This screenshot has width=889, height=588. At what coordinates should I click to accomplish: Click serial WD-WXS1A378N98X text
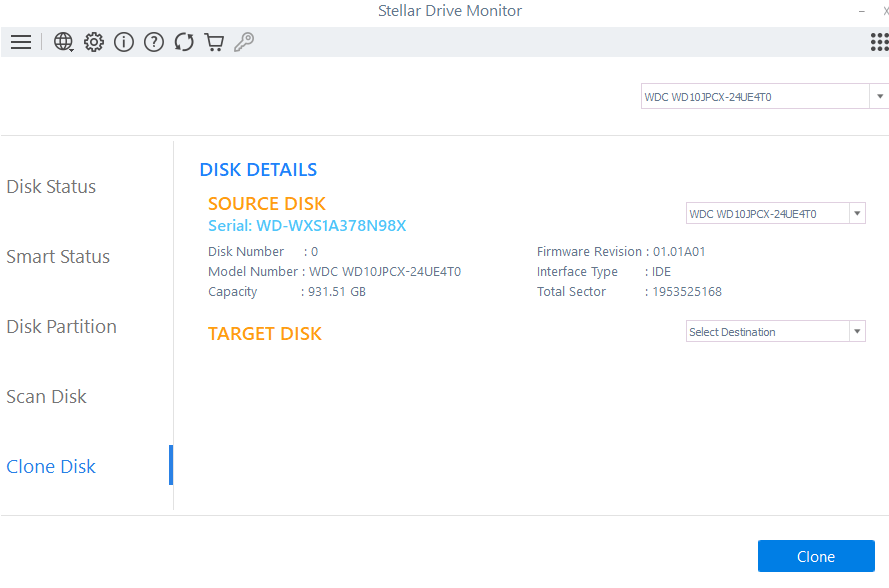pos(307,226)
